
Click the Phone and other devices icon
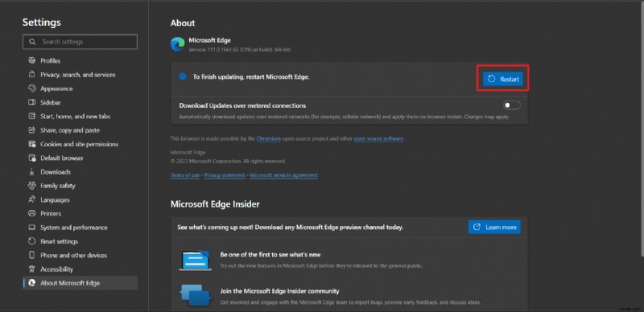pyautogui.click(x=32, y=256)
